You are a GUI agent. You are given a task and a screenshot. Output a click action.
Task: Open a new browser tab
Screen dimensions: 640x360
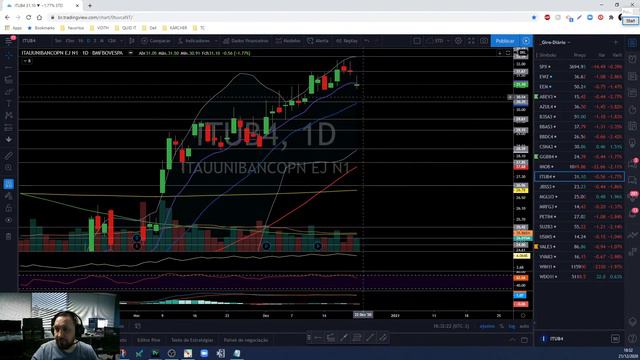[x=90, y=6]
